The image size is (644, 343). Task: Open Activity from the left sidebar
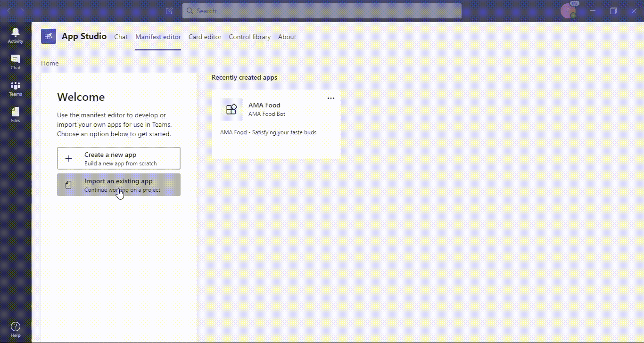pos(16,34)
